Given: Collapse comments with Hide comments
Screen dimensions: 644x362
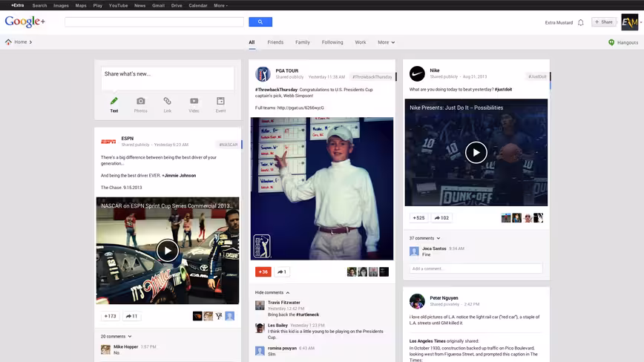Looking at the screenshot, I should tap(272, 292).
